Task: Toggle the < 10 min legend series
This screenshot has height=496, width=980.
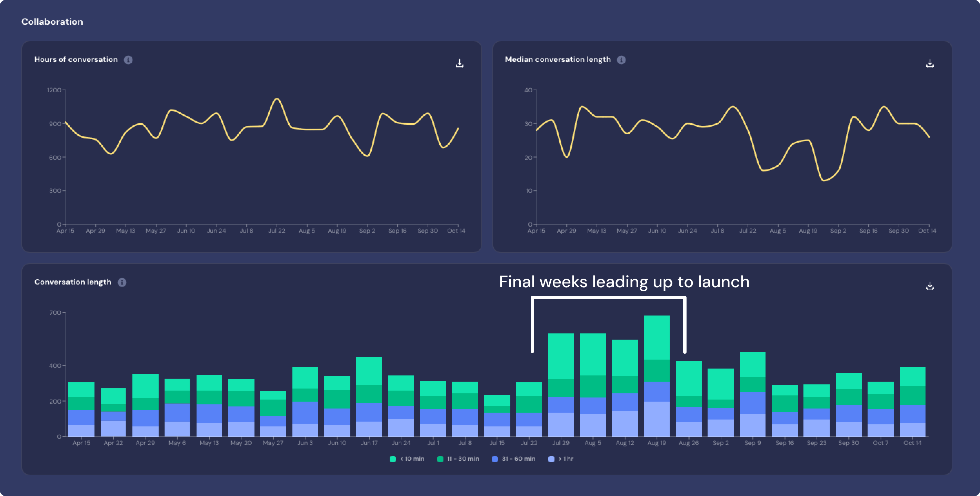Action: pos(407,459)
